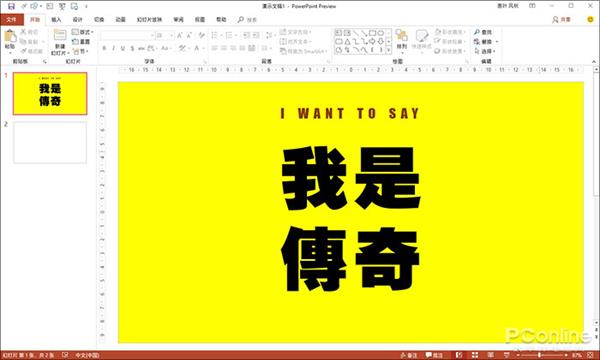Open the Layout (版式) dropdown
The width and height of the screenshot is (600, 360).
click(83, 32)
